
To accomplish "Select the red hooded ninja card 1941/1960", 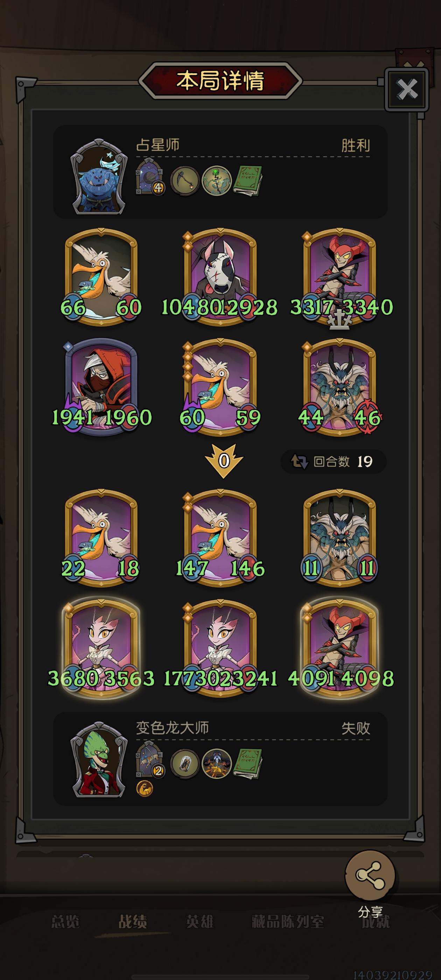I will [101, 387].
